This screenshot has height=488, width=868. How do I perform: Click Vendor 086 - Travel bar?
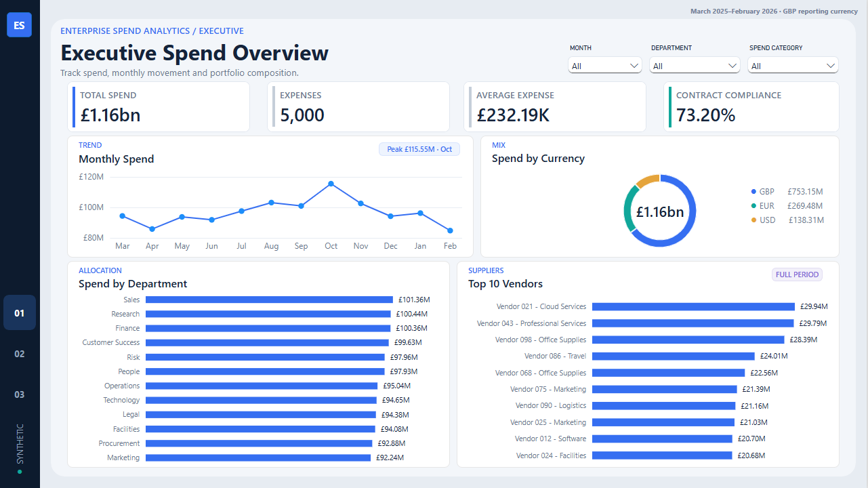673,356
